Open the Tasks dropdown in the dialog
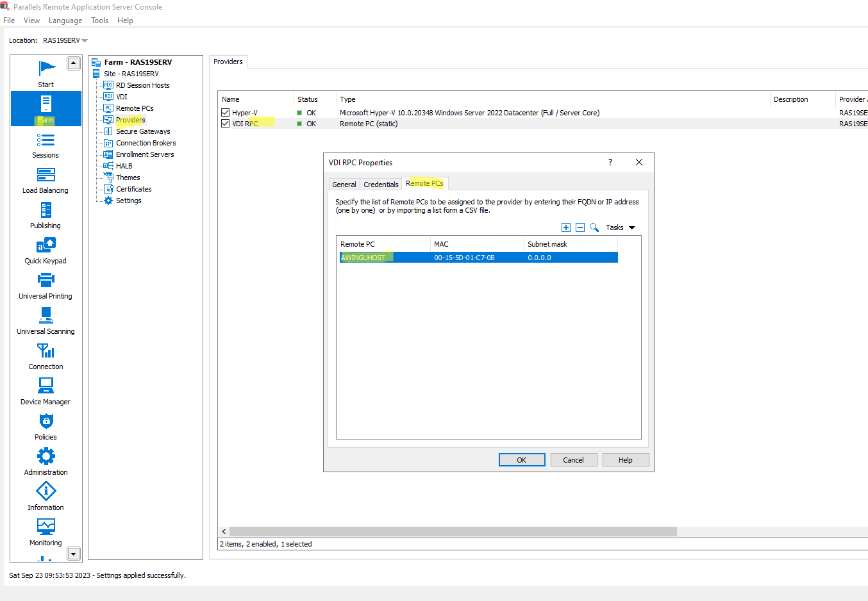 point(621,227)
